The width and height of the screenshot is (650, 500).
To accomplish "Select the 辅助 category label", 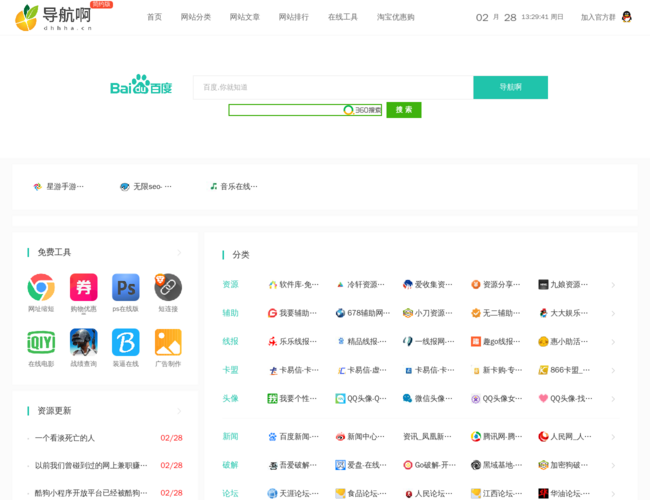I will pos(230,313).
